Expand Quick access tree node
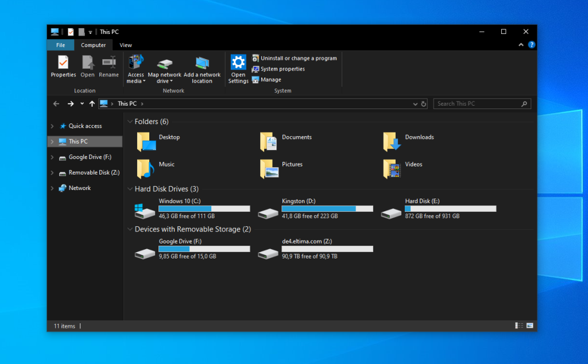This screenshot has width=588, height=364. tap(52, 126)
